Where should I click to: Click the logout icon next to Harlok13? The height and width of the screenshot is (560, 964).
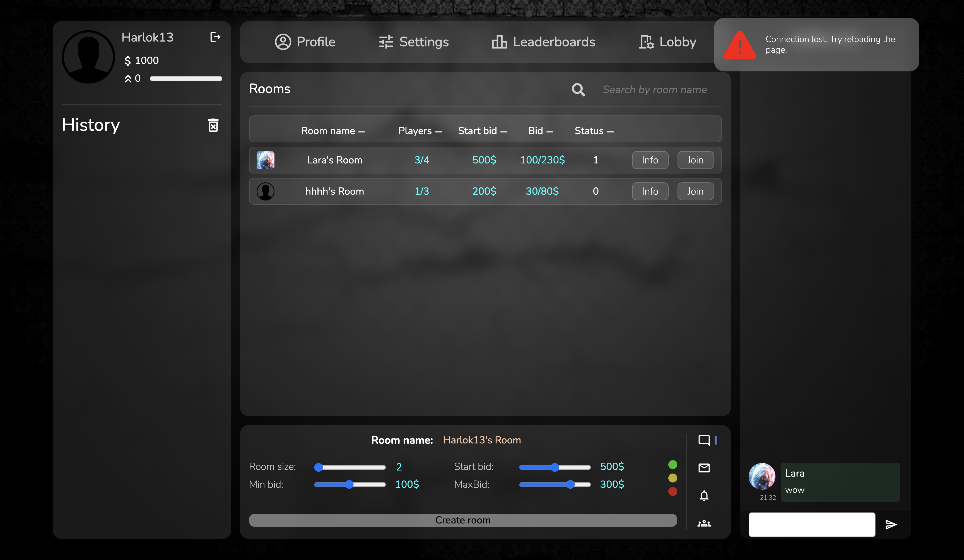pyautogui.click(x=215, y=37)
